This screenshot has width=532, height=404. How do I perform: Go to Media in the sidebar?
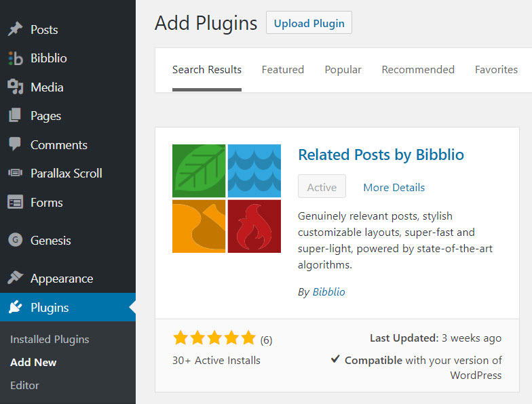coord(68,87)
